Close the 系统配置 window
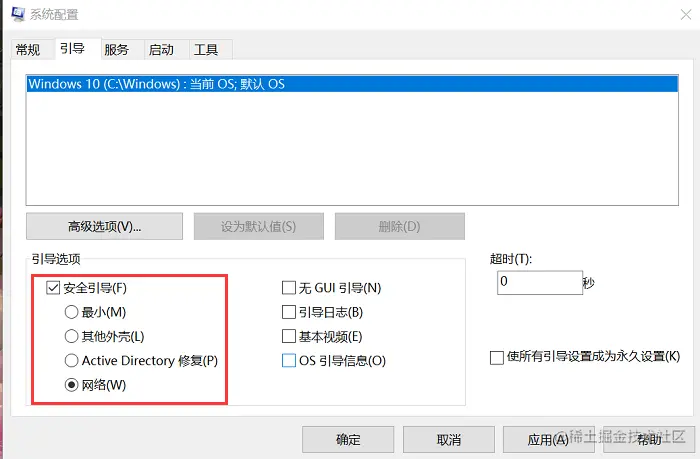This screenshot has height=459, width=700. 686,14
